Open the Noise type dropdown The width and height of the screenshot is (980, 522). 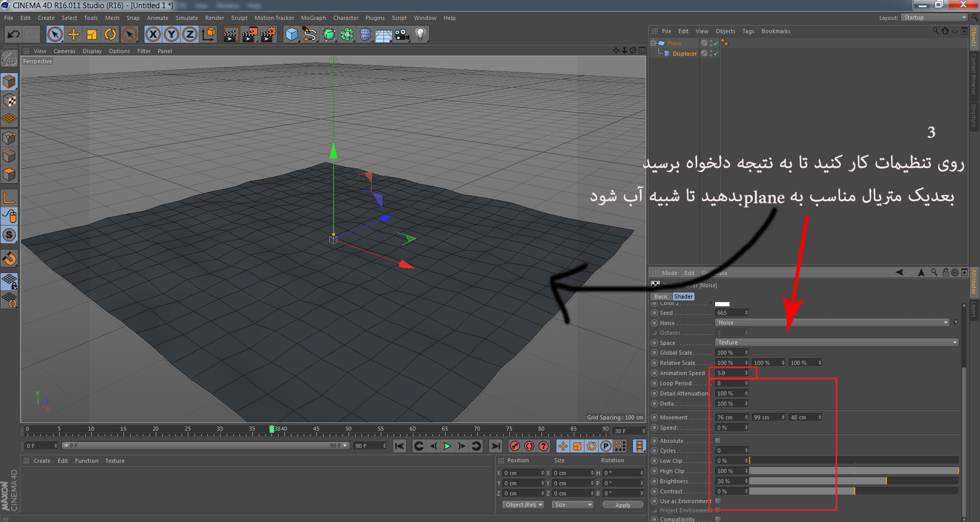tap(832, 322)
